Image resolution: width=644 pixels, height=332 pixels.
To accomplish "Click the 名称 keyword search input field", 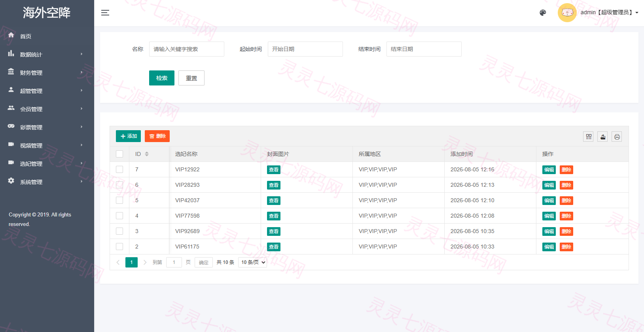I will pos(187,49).
